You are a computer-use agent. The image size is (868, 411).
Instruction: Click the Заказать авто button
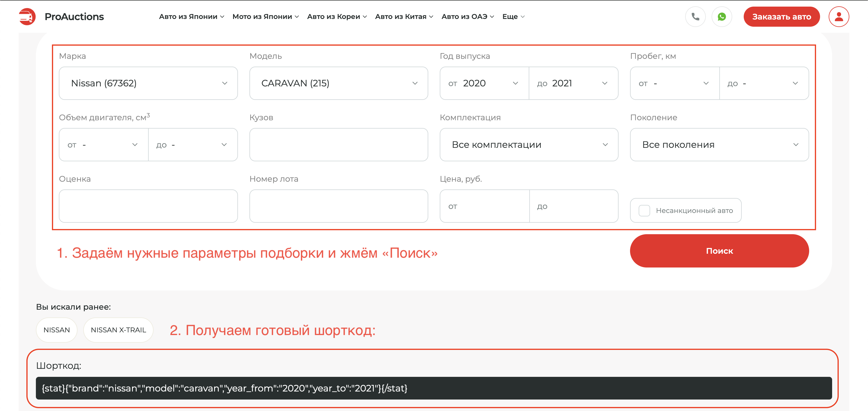781,17
